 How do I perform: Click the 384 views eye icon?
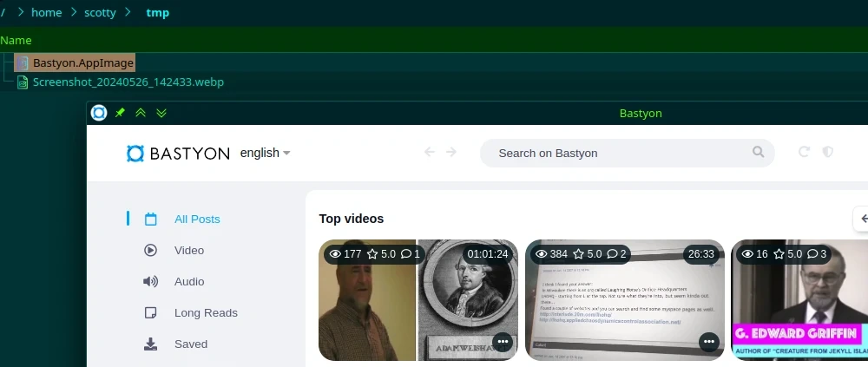542,254
